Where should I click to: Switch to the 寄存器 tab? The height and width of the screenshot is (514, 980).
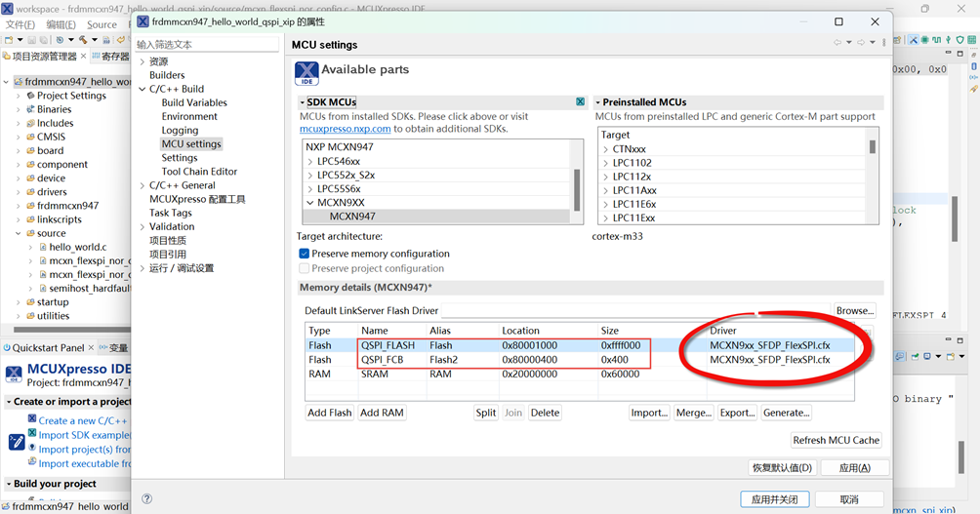[x=110, y=57]
